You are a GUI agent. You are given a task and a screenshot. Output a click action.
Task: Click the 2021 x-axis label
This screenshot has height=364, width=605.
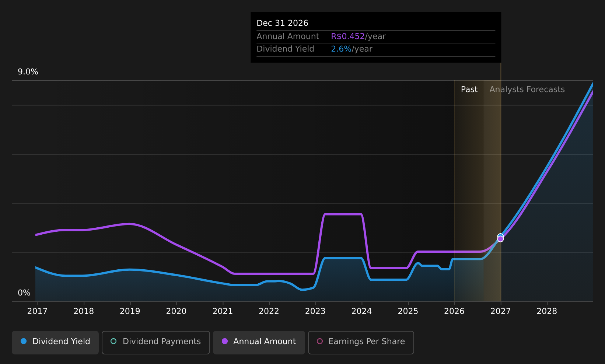[223, 311]
